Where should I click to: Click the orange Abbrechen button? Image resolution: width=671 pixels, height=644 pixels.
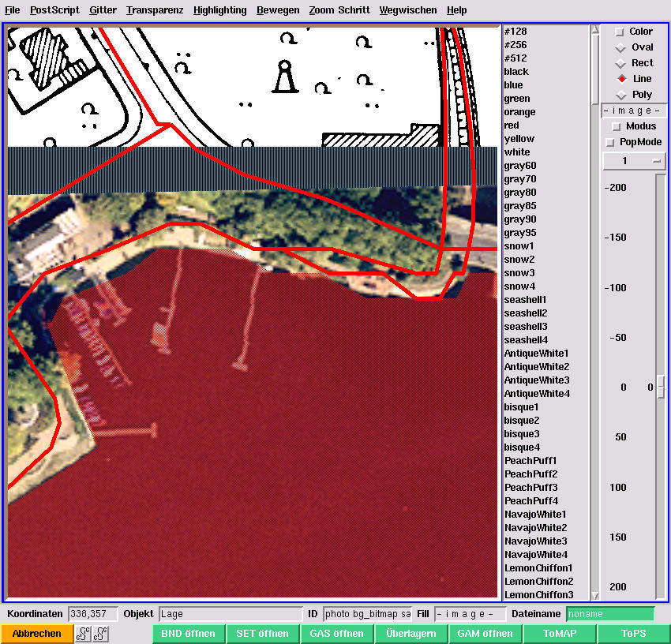coord(37,634)
